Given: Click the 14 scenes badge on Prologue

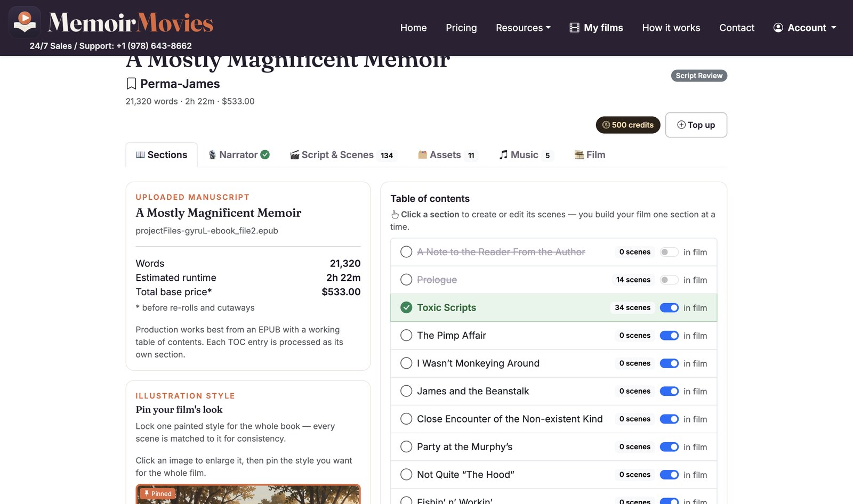Looking at the screenshot, I should [x=633, y=280].
